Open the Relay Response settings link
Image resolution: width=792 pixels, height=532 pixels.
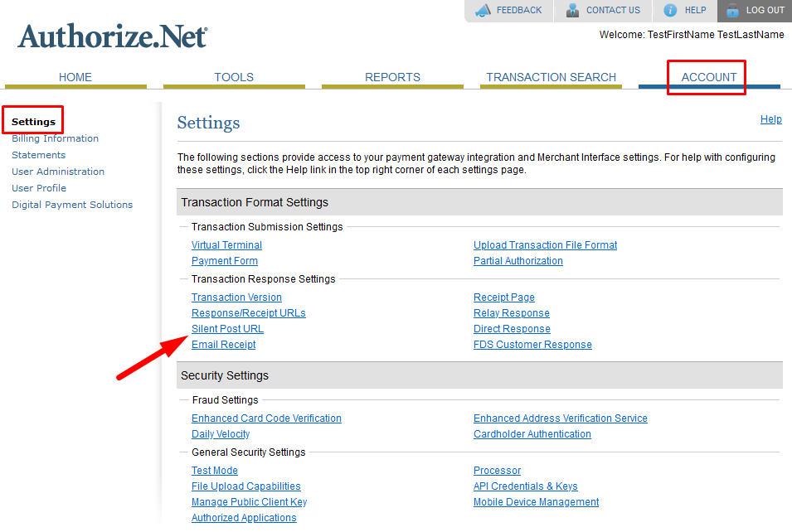click(x=511, y=313)
